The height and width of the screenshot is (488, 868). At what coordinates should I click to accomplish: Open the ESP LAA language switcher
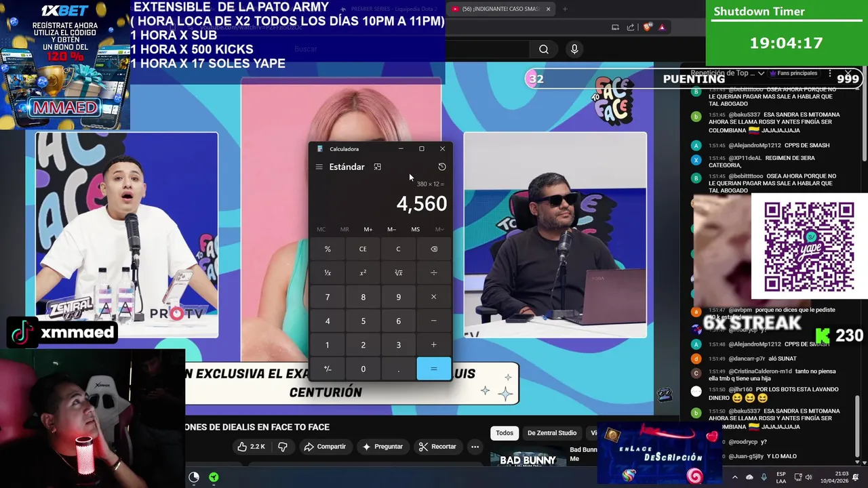(x=781, y=477)
